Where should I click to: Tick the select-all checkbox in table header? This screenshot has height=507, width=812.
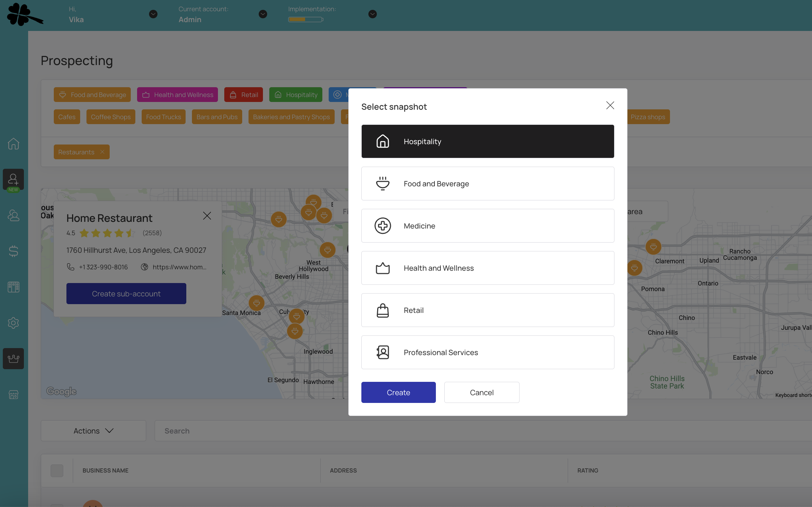tap(57, 470)
